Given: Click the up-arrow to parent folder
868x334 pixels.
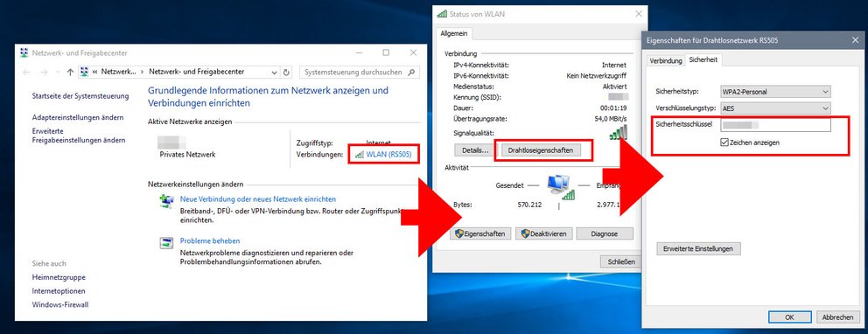Looking at the screenshot, I should coord(70,73).
